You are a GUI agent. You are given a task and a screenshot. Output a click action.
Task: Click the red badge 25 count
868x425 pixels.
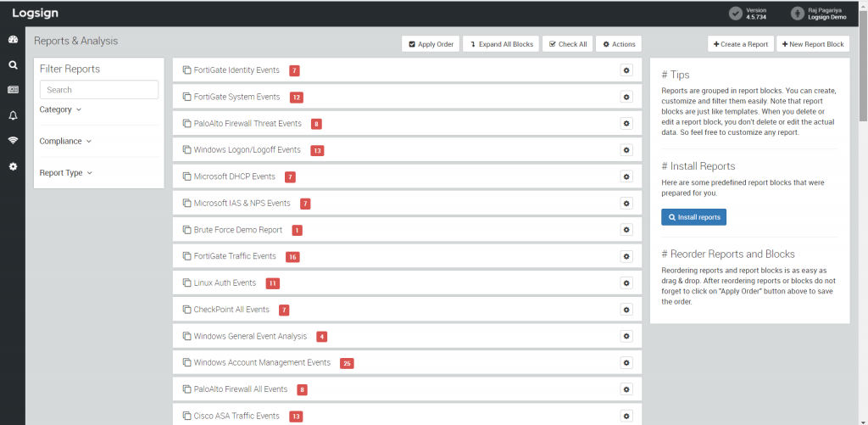pos(347,363)
